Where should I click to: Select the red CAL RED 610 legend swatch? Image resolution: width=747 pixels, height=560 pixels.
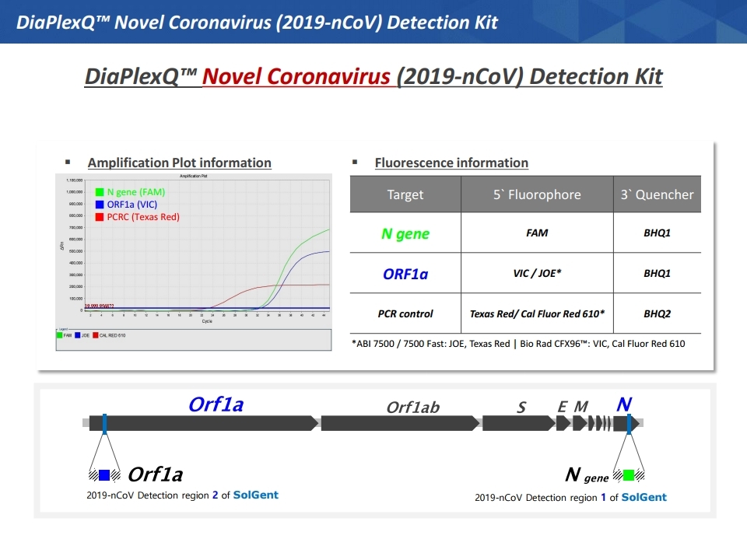(95, 335)
